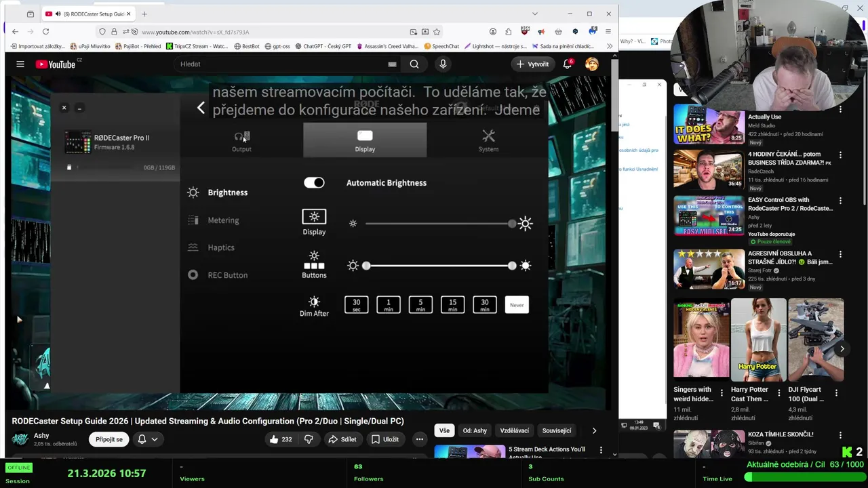Viewport: 868px width, 488px height.
Task: Open the Harry Potter Cast Then short
Action: pyautogui.click(x=758, y=339)
